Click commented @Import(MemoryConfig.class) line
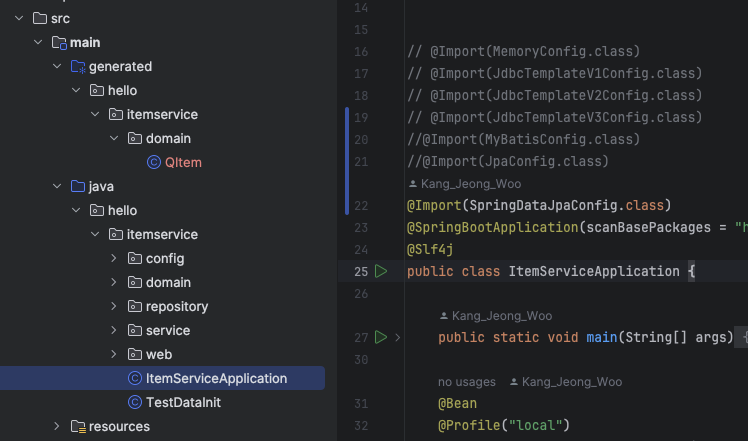Screen dimensions: 748x441 point(523,52)
